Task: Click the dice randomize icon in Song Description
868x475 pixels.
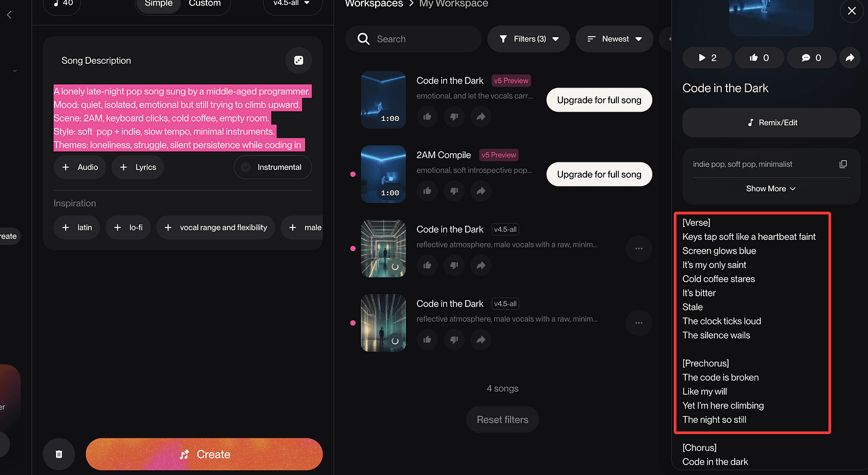Action: tap(298, 61)
